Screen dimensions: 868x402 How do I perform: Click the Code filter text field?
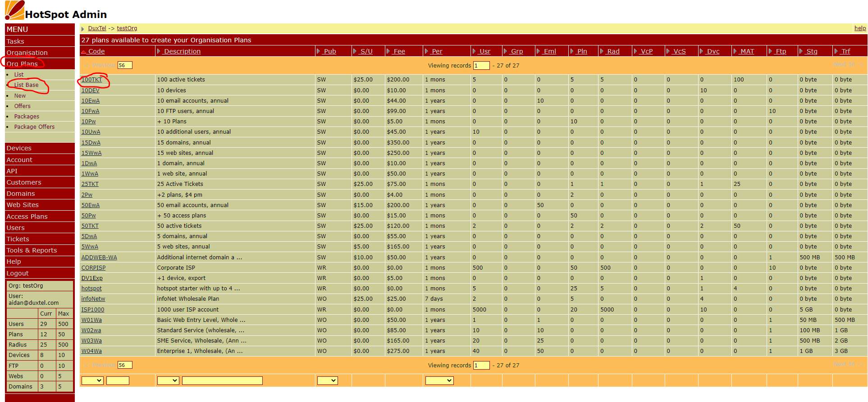tap(118, 380)
